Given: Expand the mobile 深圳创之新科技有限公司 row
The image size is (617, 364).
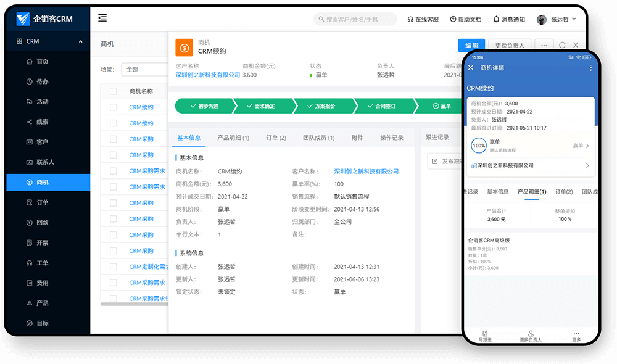Looking at the screenshot, I should tap(531, 166).
